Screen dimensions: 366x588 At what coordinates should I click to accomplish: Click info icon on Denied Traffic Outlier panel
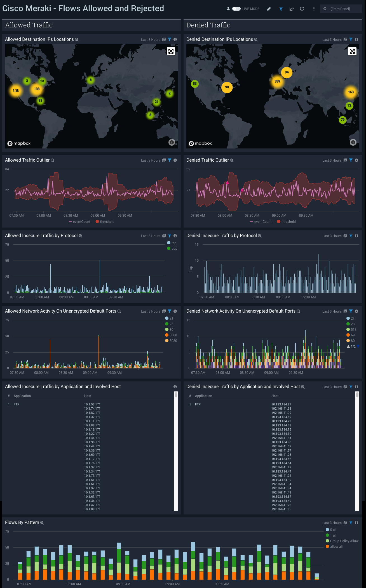click(x=356, y=160)
